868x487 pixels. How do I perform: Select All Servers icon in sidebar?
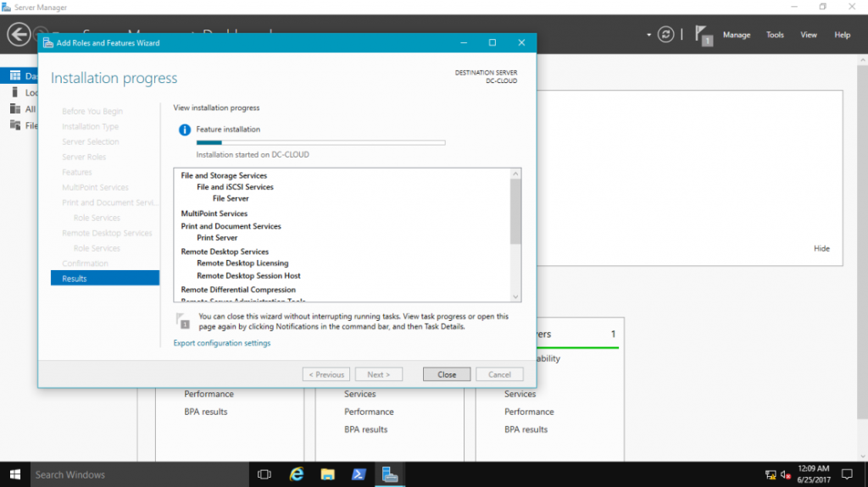tap(15, 108)
